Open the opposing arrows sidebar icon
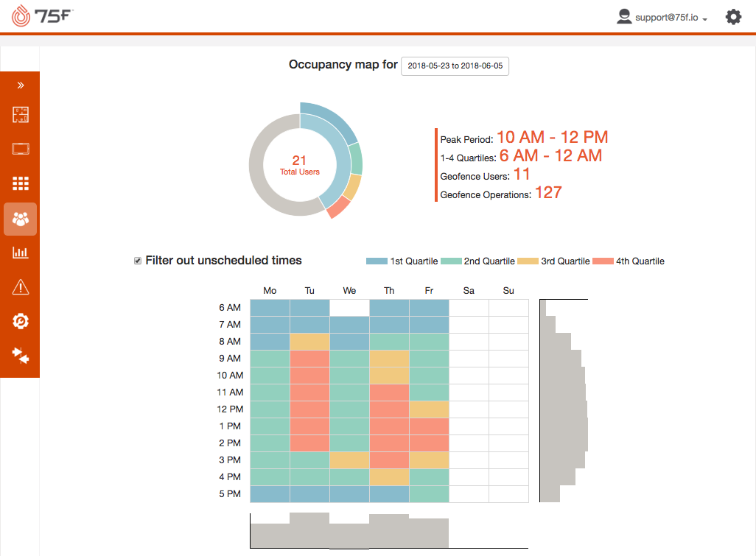 pyautogui.click(x=20, y=355)
